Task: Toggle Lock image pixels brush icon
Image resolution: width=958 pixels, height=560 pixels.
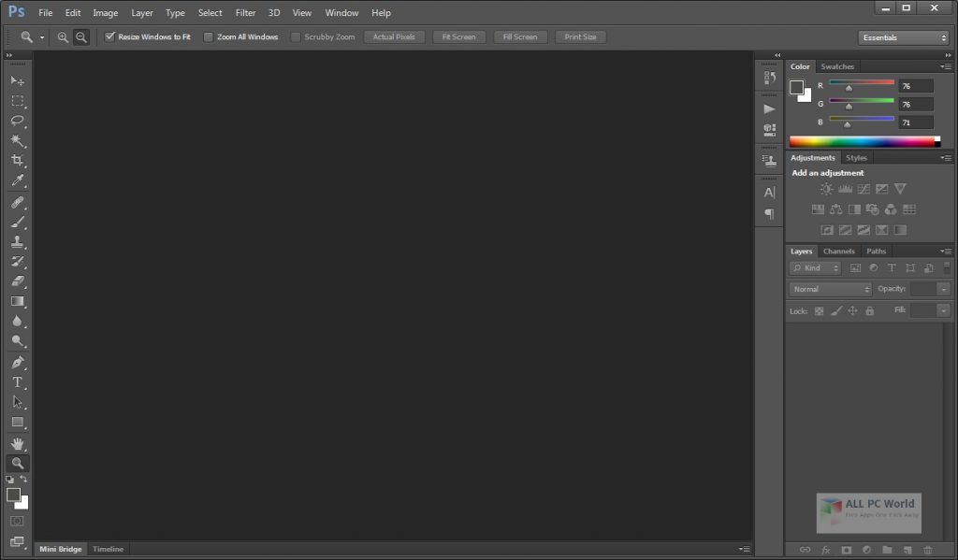Action: (x=835, y=310)
